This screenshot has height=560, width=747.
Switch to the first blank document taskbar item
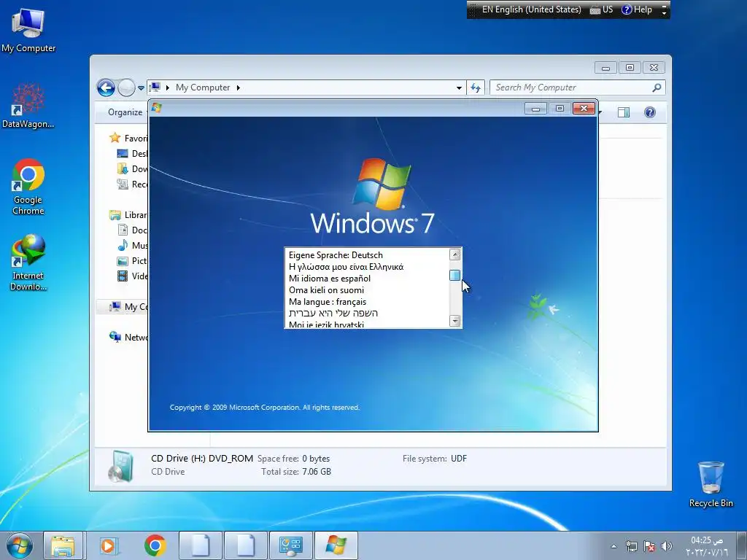pyautogui.click(x=201, y=545)
